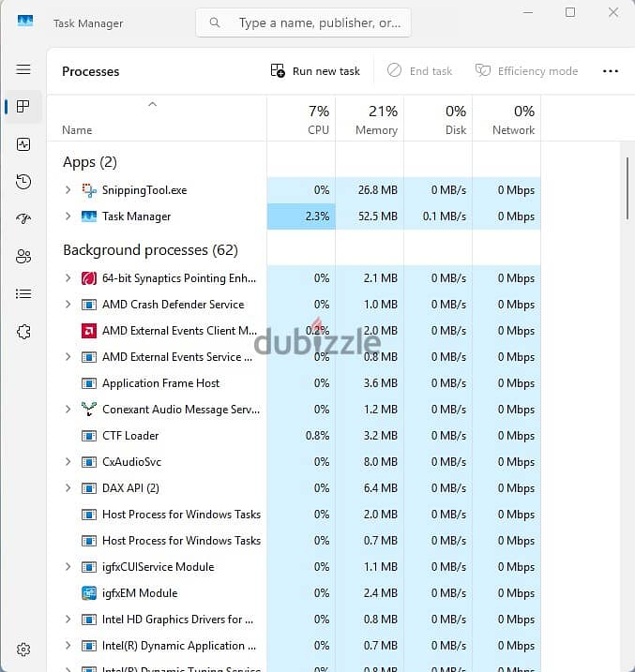Expand AMD Crash Defender Service row

(x=68, y=305)
